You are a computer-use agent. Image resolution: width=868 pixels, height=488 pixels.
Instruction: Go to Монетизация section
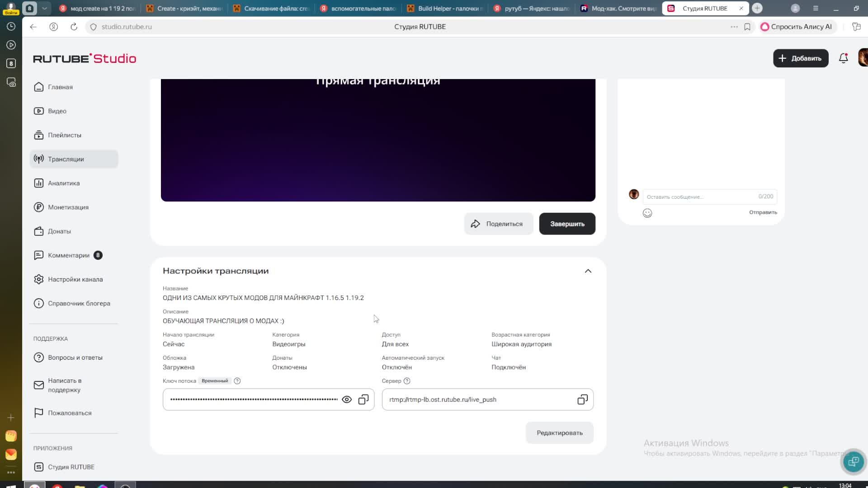[68, 207]
